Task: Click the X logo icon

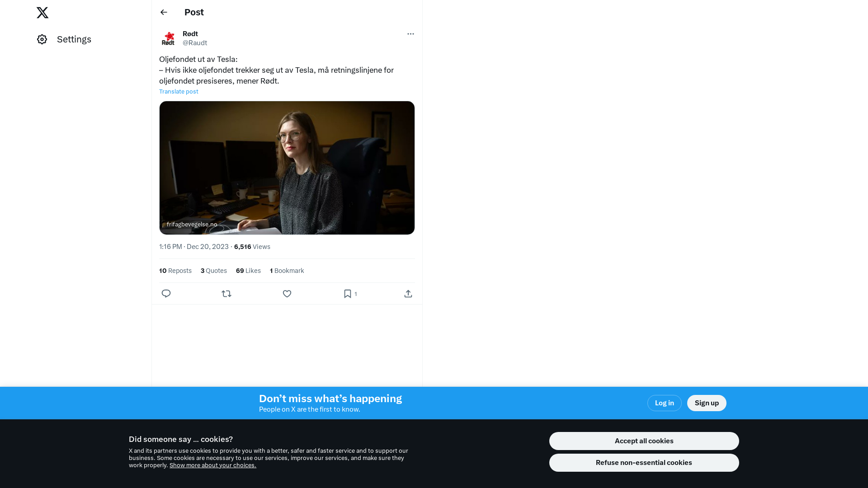Action: (42, 13)
